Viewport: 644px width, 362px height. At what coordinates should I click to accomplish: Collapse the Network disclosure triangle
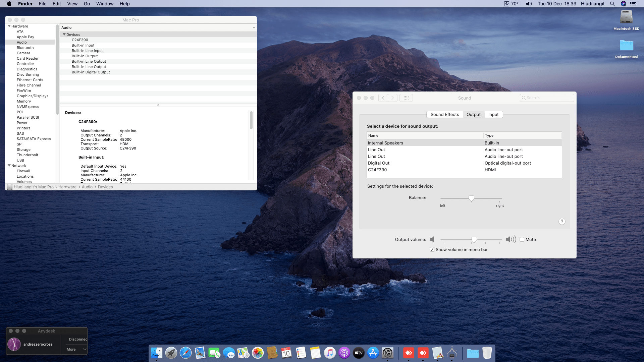pyautogui.click(x=9, y=166)
